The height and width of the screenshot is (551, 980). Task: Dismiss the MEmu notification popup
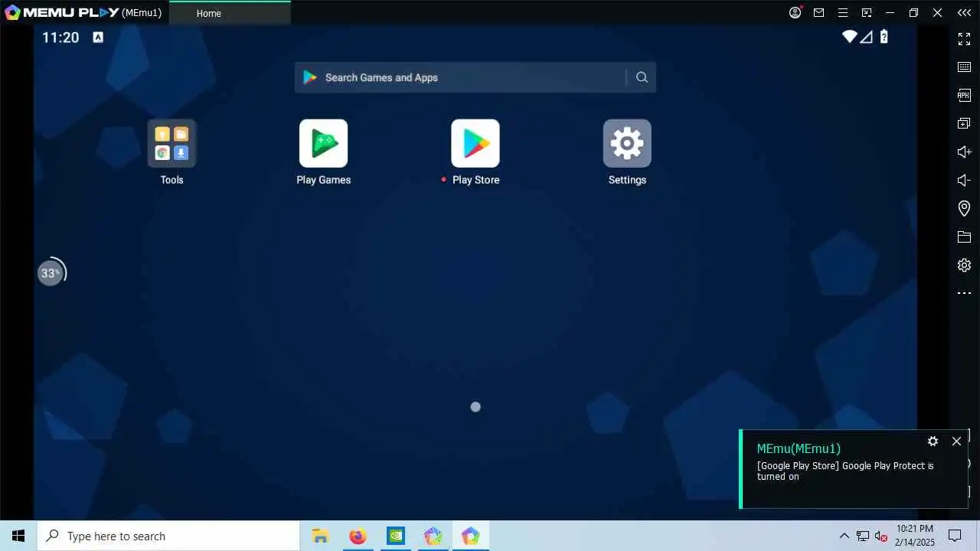[956, 441]
